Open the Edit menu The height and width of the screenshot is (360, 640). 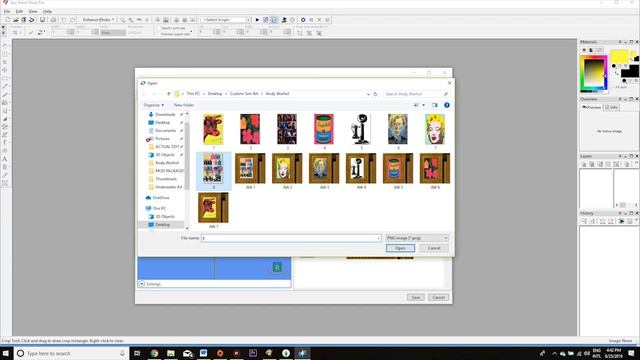coord(19,11)
